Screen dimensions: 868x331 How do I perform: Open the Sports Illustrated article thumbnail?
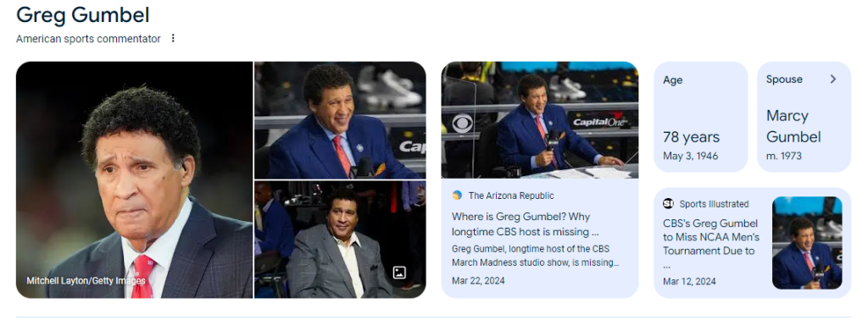(x=807, y=243)
